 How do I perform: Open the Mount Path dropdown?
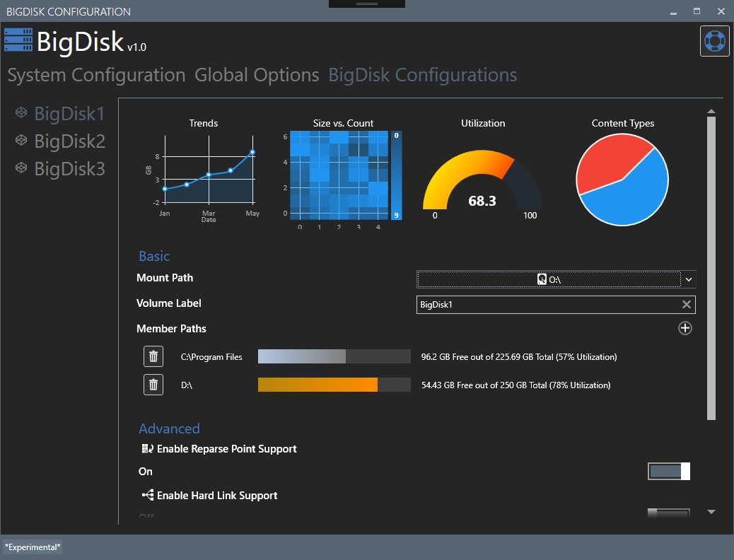point(689,279)
